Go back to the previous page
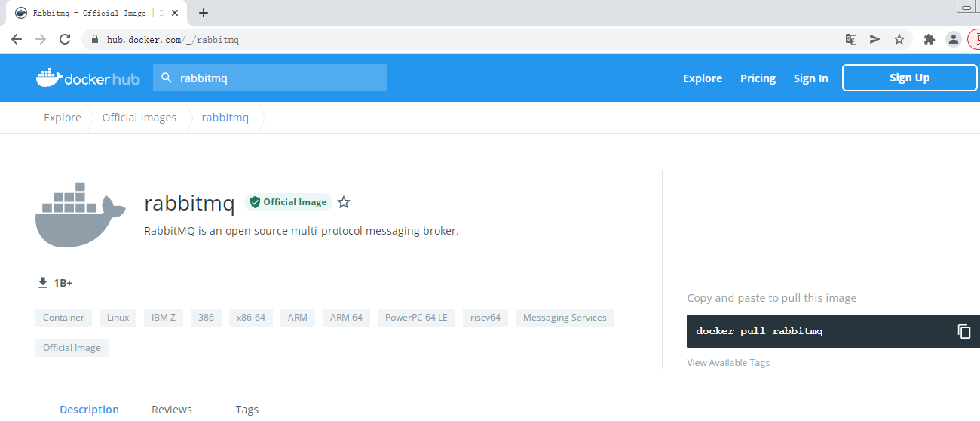The width and height of the screenshot is (980, 421). pyautogui.click(x=17, y=39)
